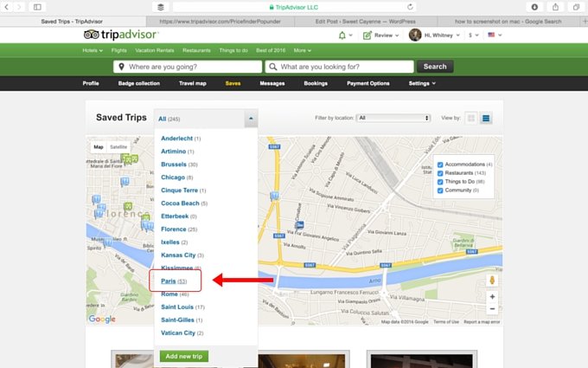
Task: Switch to list view icon
Action: click(x=486, y=119)
